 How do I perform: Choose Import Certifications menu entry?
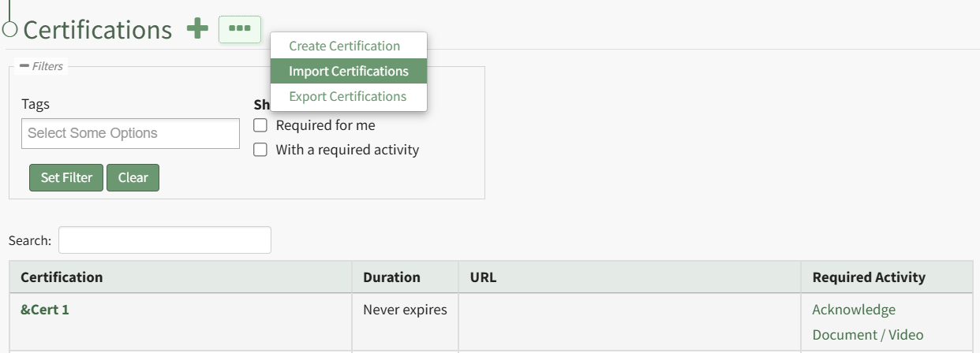348,71
